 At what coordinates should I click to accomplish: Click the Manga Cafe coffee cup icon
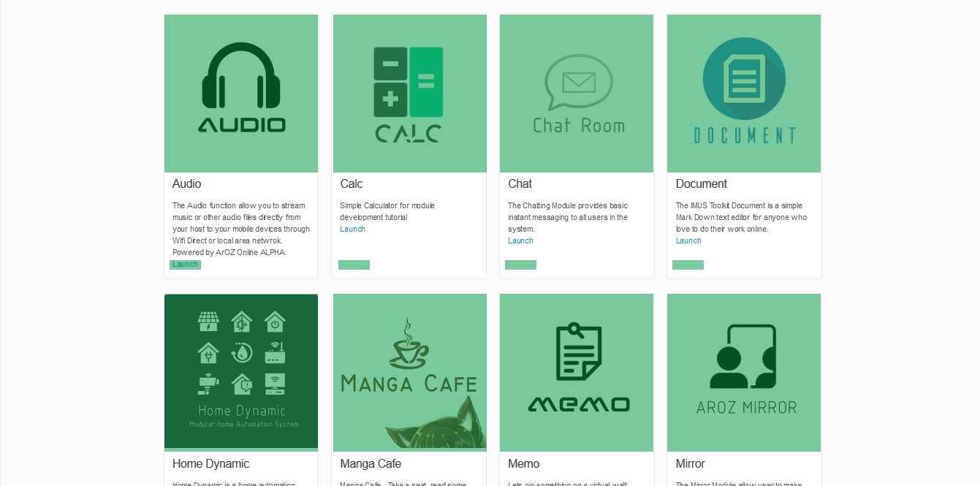click(409, 344)
